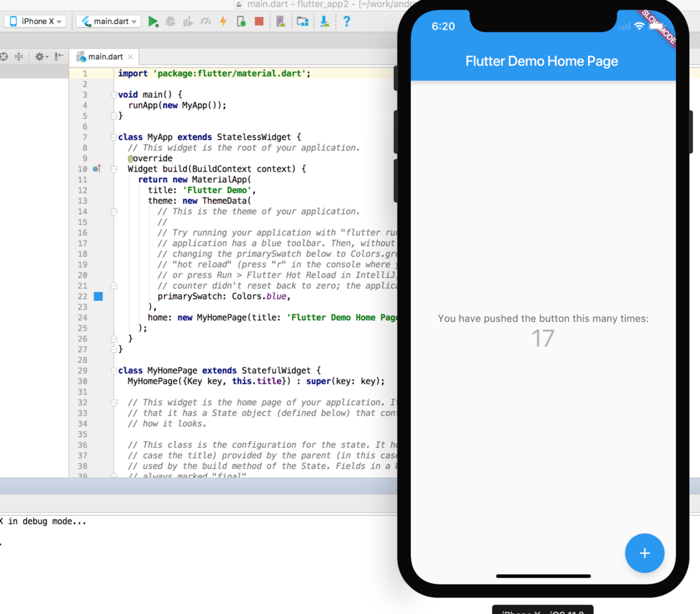The image size is (700, 614).
Task: Close the main.dart editor tab
Action: tap(131, 57)
